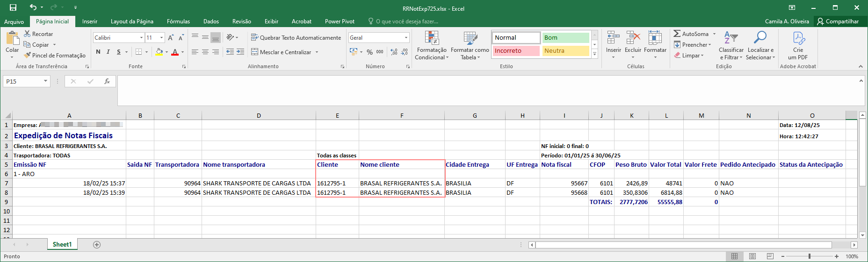Toggle bold formatting

point(98,52)
